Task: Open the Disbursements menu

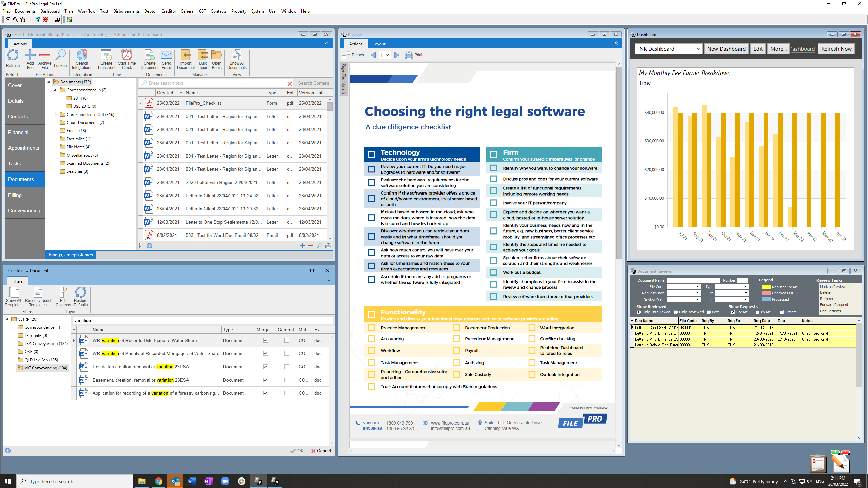Action: [x=126, y=11]
